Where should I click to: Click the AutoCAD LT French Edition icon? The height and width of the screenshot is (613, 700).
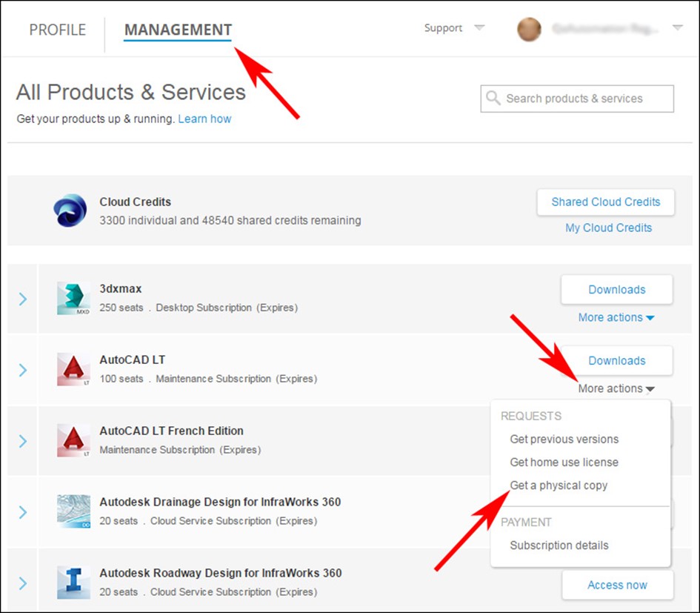click(73, 440)
